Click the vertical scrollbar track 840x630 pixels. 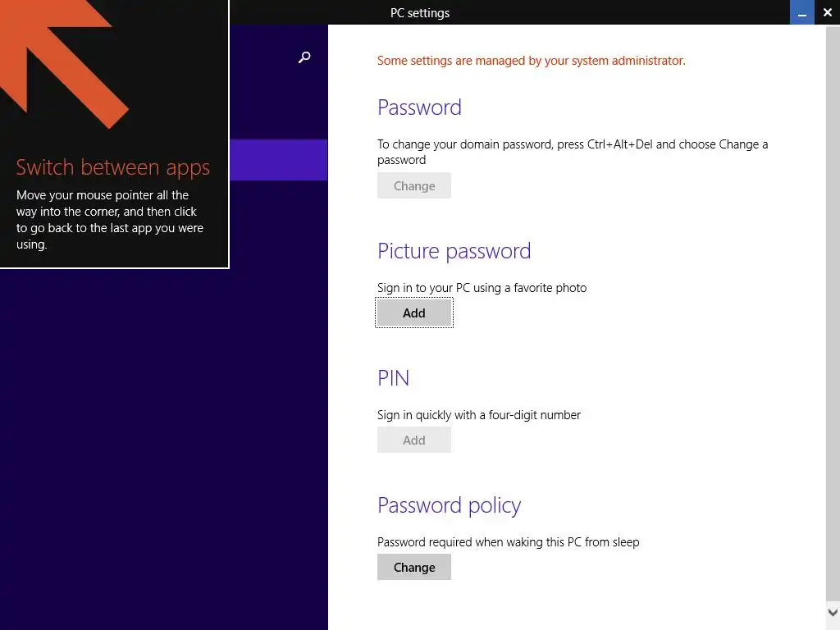833,315
